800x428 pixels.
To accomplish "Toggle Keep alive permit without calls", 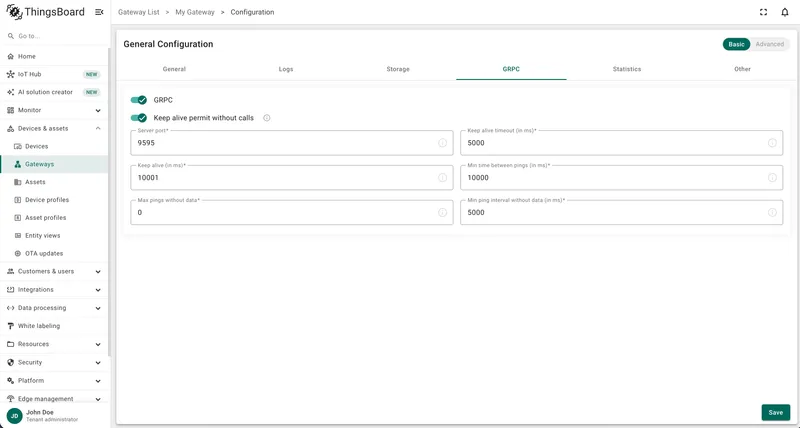I will point(139,118).
